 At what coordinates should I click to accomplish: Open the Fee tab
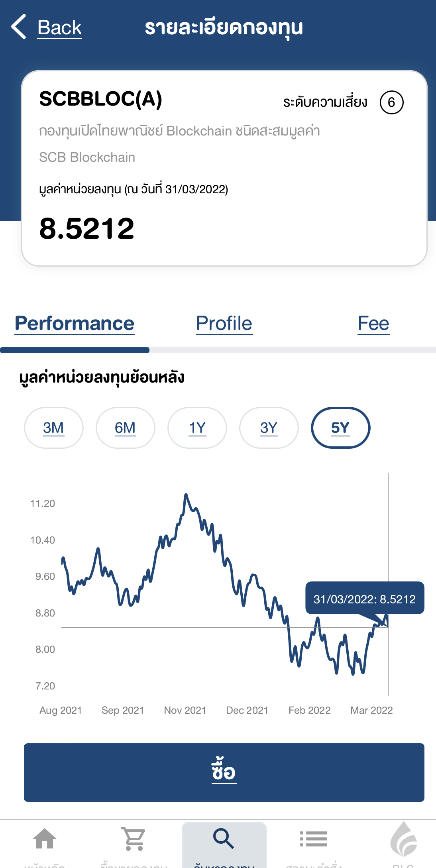tap(373, 323)
